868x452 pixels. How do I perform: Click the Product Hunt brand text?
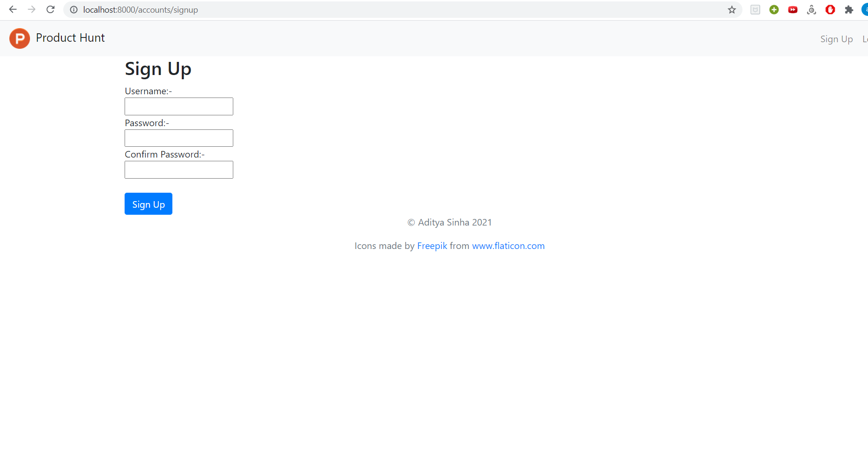coord(70,38)
